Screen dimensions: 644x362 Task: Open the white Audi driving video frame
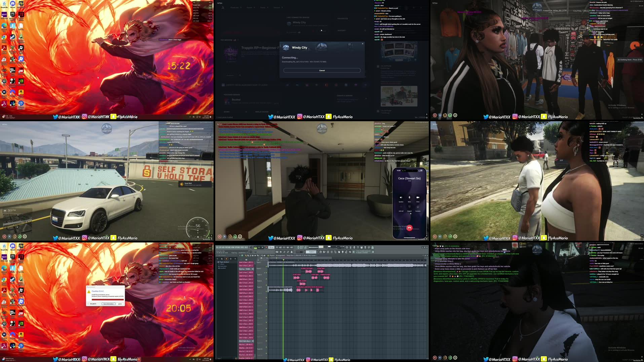(107, 180)
